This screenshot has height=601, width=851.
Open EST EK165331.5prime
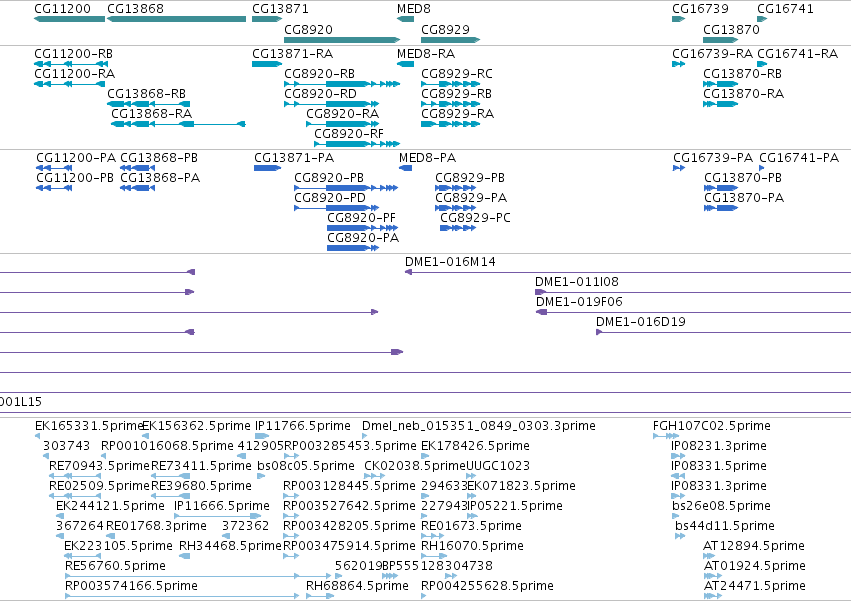coord(88,426)
